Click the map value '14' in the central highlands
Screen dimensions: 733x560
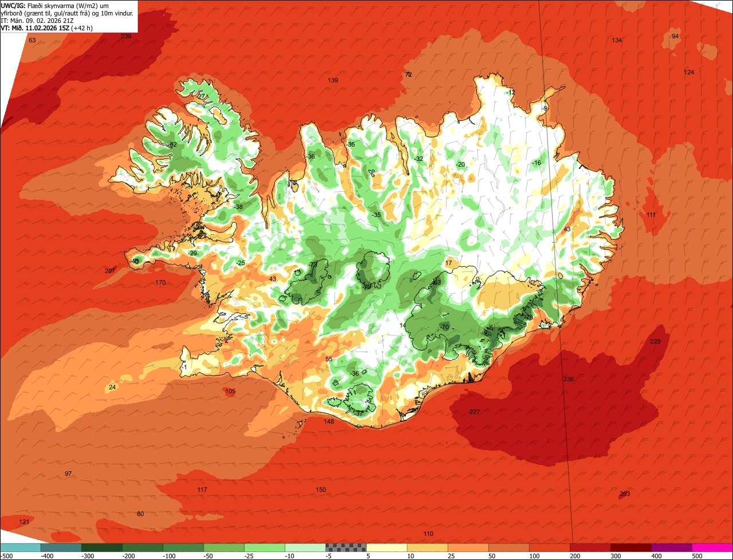(x=403, y=325)
